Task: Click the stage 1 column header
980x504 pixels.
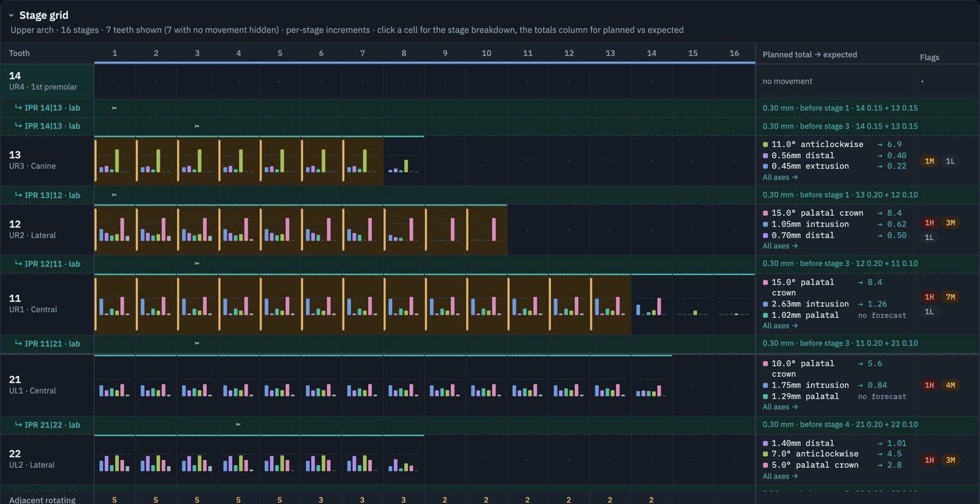Action: pos(115,53)
